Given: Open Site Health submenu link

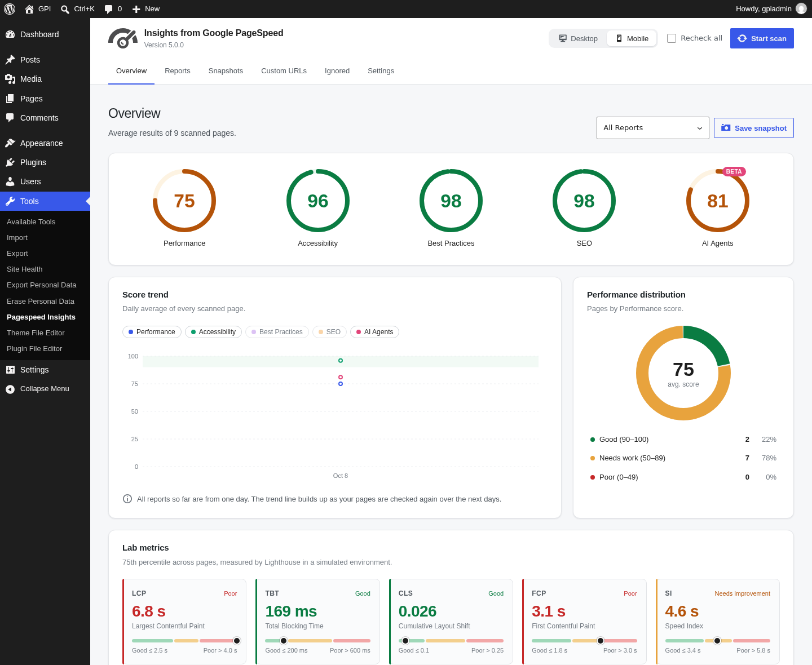Looking at the screenshot, I should coord(45,269).
